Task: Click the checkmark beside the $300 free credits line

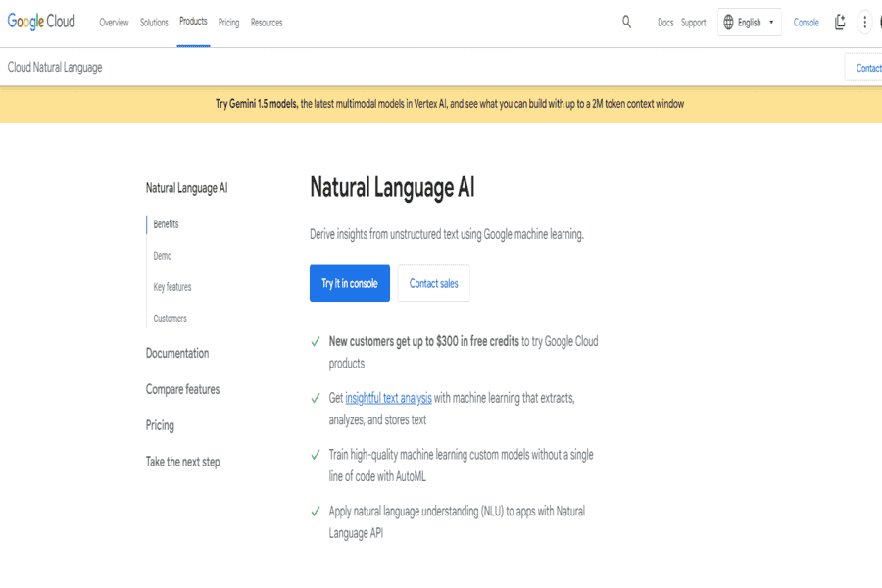Action: [x=316, y=342]
